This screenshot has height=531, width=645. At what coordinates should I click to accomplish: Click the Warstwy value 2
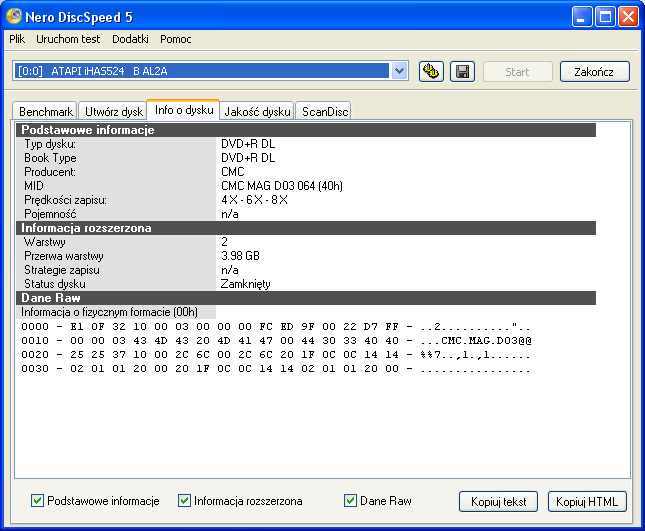click(x=224, y=242)
